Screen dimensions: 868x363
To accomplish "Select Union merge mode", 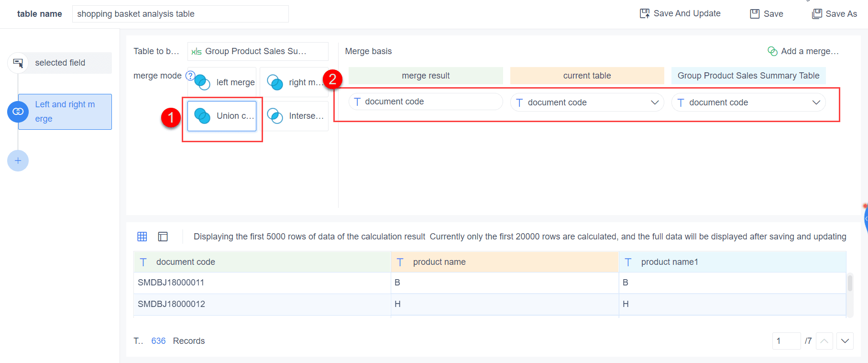I will click(x=222, y=116).
